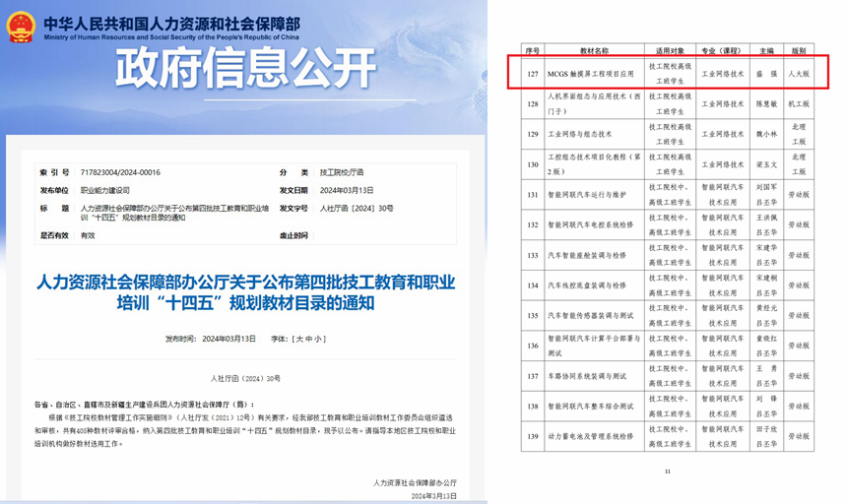Click the issuing unit 职业能力建设司
Viewport: 846px width, 504px height.
107,190
